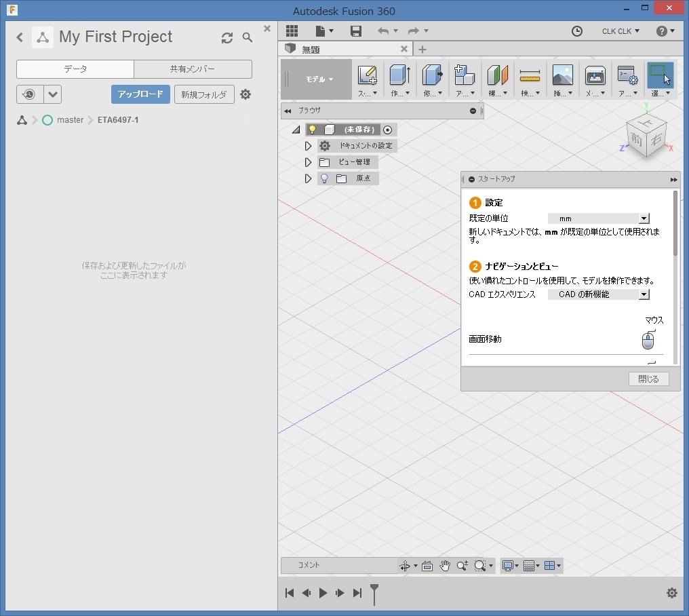Open the version history chevron dropdown
This screenshot has width=689, height=616.
coord(53,94)
